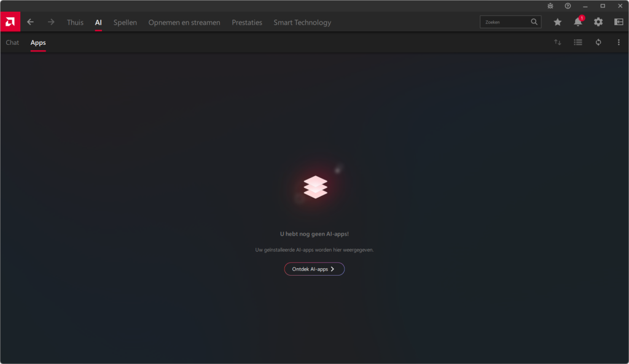Screen dimensions: 629x364
Task: Go back with the left arrow
Action: pyautogui.click(x=31, y=22)
